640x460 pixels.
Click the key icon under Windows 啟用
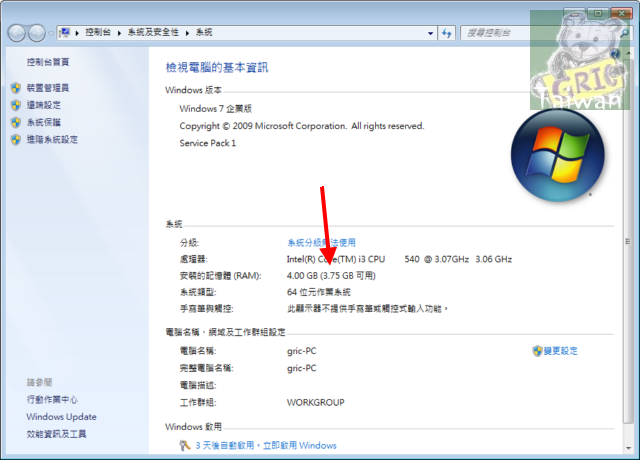point(185,445)
